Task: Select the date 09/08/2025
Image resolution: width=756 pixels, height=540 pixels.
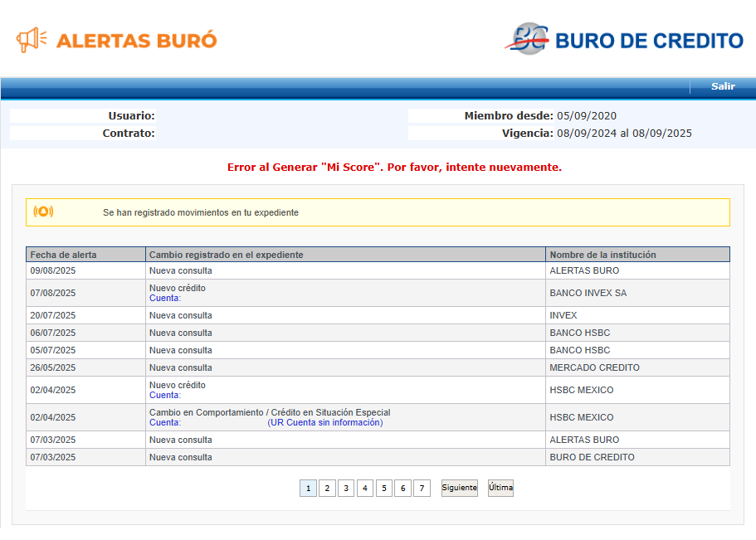Action: click(x=53, y=270)
